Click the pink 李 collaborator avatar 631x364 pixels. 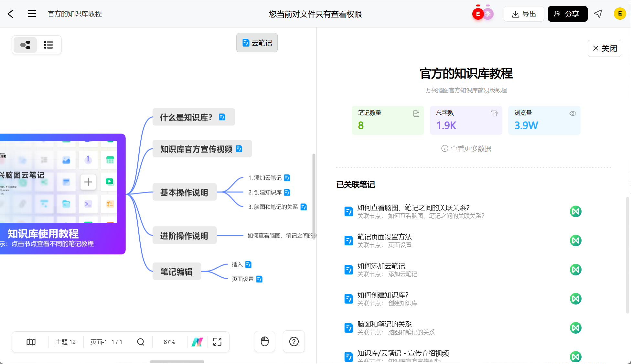488,14
